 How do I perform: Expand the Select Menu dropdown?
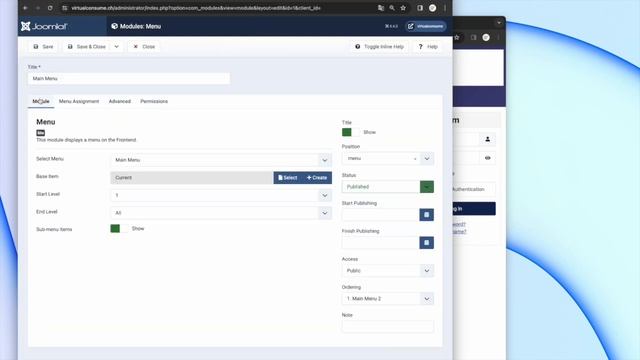pos(325,160)
